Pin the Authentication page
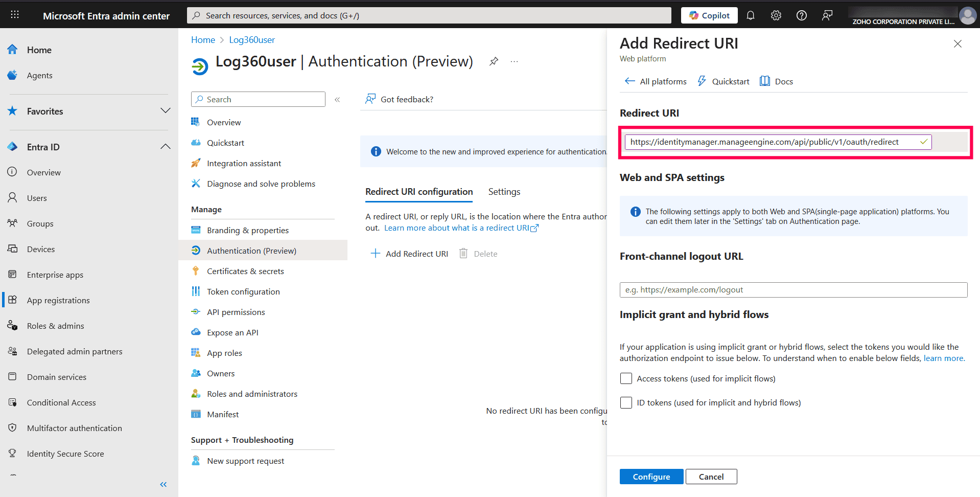 [493, 61]
